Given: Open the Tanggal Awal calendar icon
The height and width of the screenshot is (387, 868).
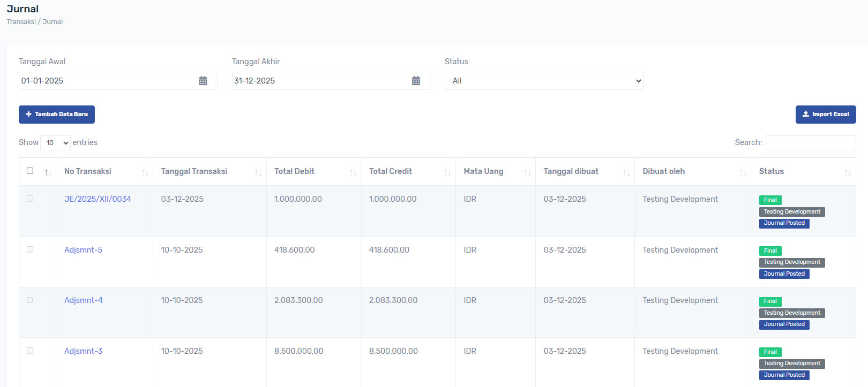Looking at the screenshot, I should coord(203,81).
